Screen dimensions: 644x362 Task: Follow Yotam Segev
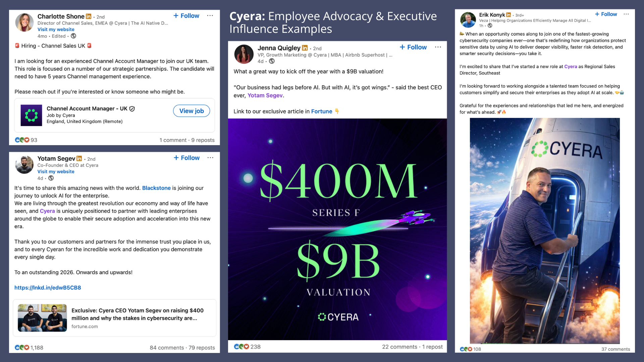[186, 158]
